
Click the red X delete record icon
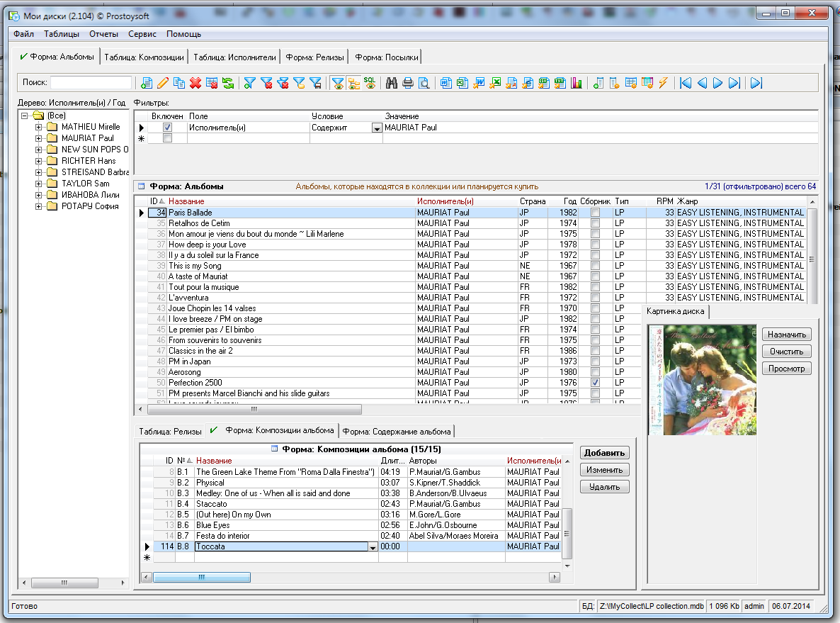pyautogui.click(x=195, y=83)
